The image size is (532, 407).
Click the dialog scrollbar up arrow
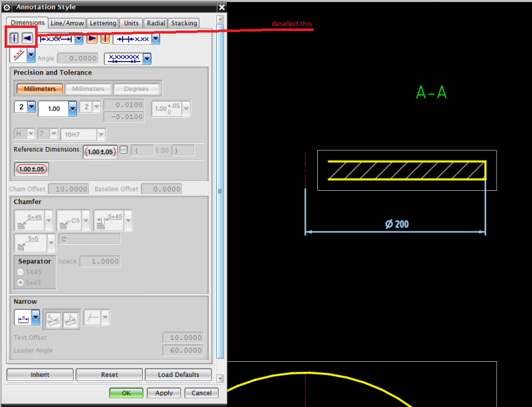coord(220,19)
